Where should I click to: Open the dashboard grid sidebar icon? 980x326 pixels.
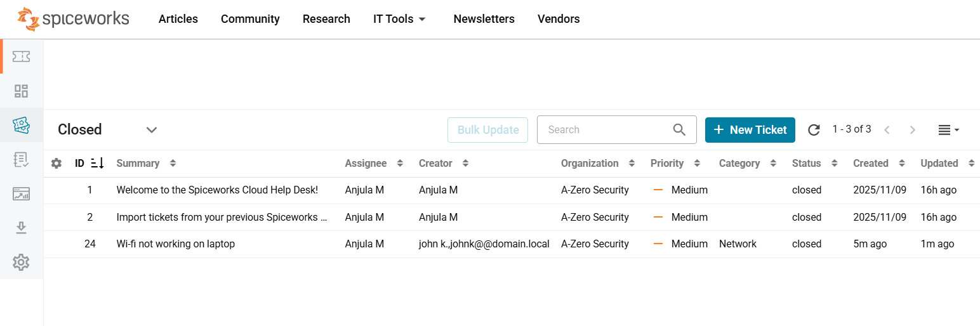[x=22, y=91]
